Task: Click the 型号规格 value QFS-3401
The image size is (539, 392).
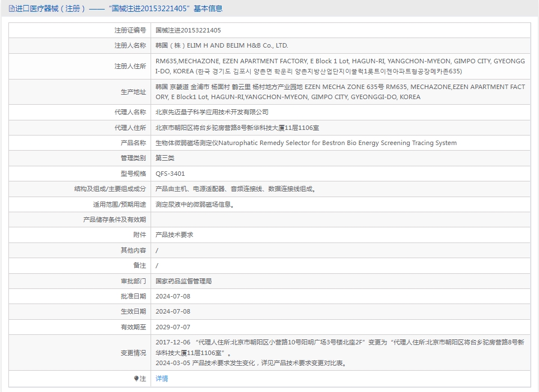Action: 170,174
